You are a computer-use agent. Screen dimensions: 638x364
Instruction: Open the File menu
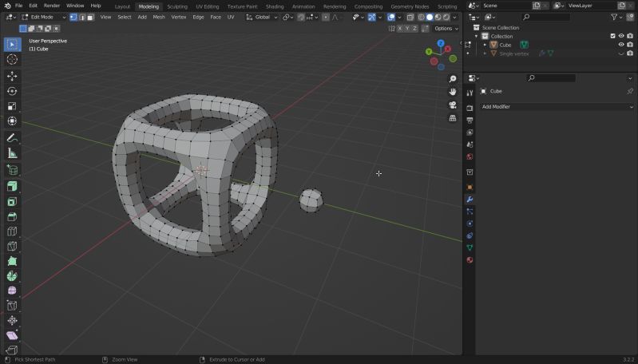pos(18,6)
